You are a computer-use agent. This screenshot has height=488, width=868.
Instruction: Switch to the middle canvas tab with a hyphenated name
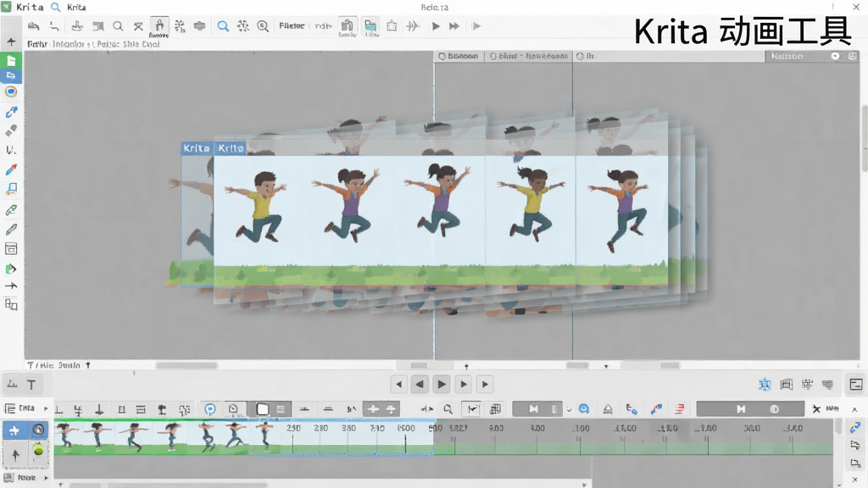[529, 56]
